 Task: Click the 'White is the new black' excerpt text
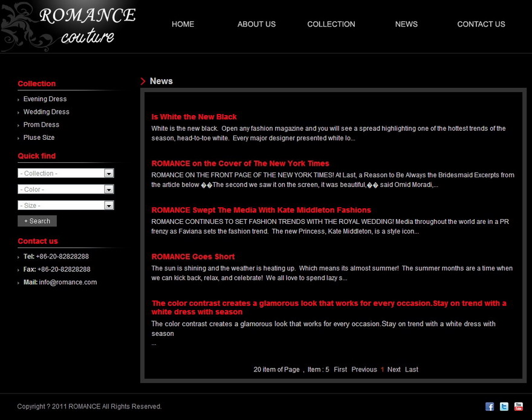tap(328, 133)
